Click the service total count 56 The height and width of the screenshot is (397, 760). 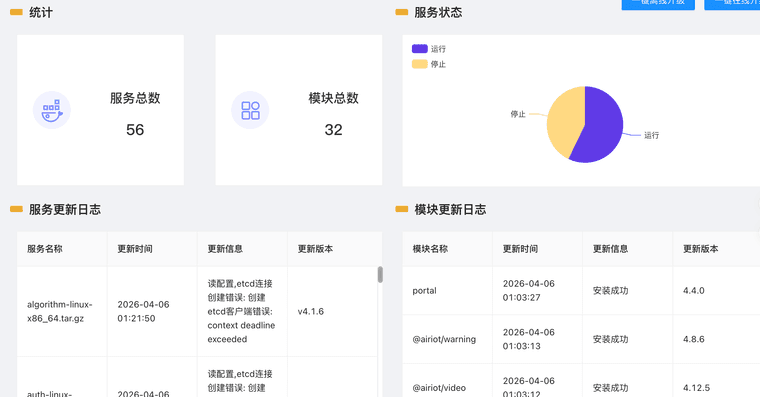135,129
